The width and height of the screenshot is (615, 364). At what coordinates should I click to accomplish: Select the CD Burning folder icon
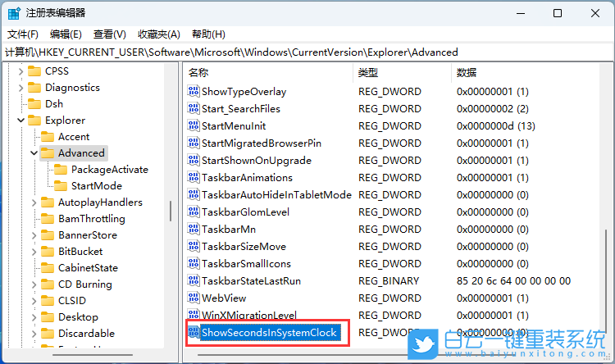[48, 284]
